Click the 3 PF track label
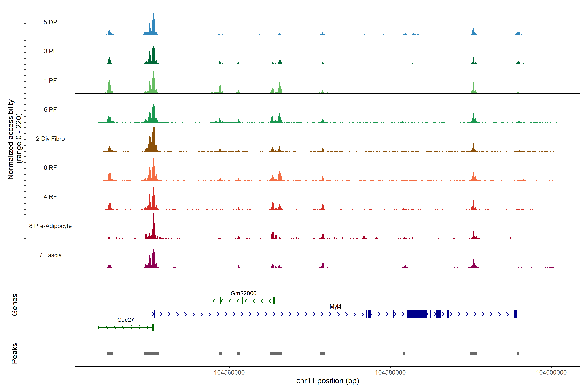Screen dimensions: 588x392 pos(50,51)
